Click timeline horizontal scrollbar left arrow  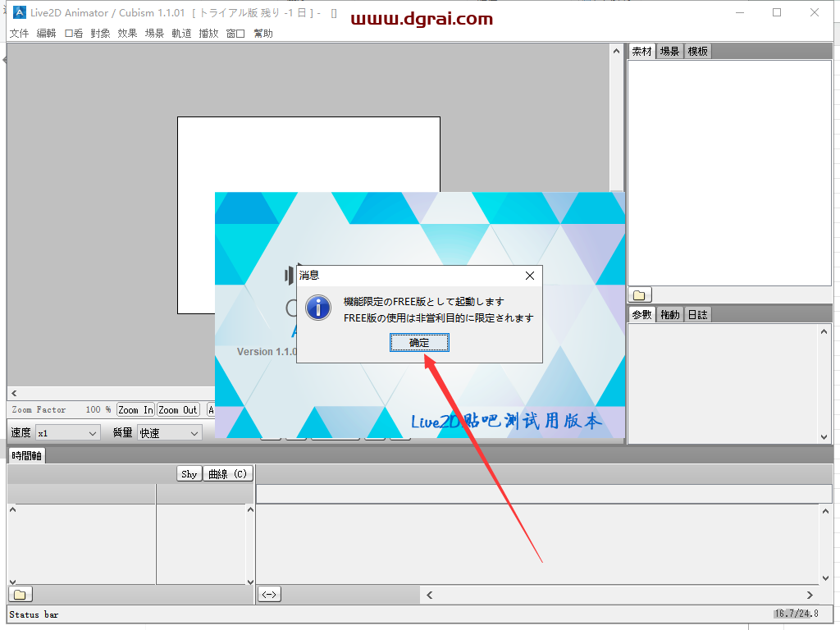[x=430, y=596]
